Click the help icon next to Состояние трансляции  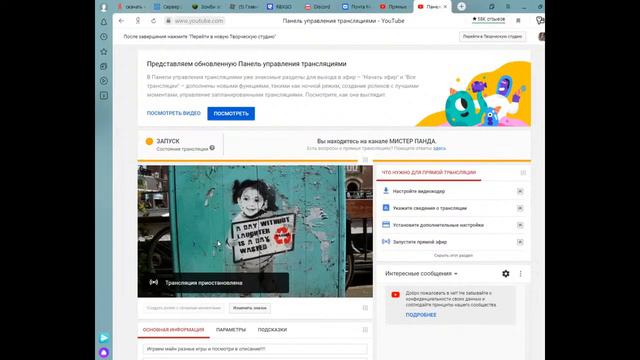pyautogui.click(x=212, y=148)
